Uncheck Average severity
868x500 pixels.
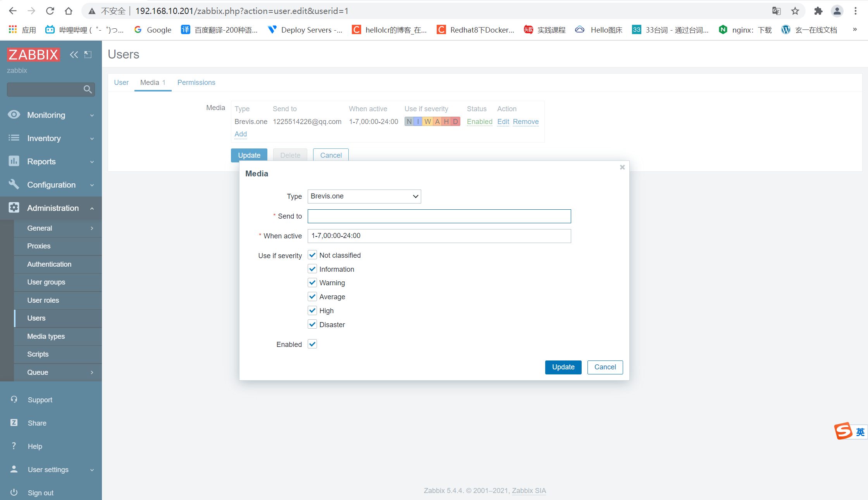(x=312, y=297)
